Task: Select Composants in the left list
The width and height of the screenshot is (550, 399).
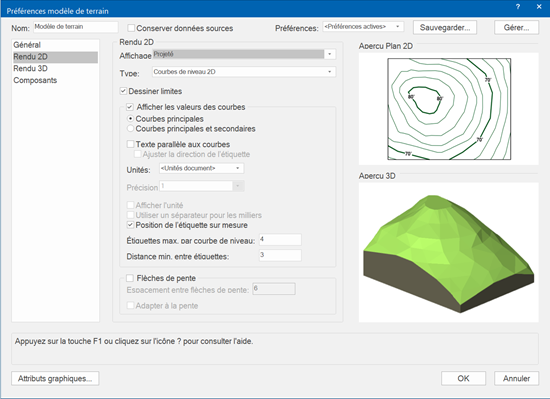Action: (x=55, y=80)
